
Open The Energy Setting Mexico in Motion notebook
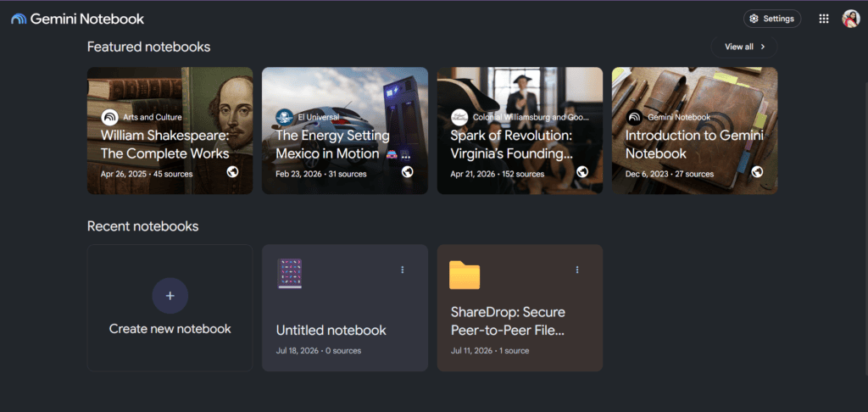tap(345, 131)
